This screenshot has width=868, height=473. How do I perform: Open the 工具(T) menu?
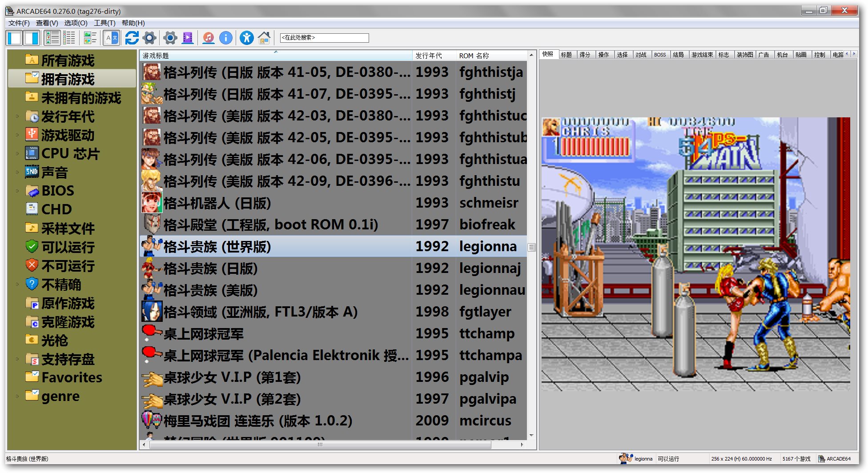[x=104, y=23]
